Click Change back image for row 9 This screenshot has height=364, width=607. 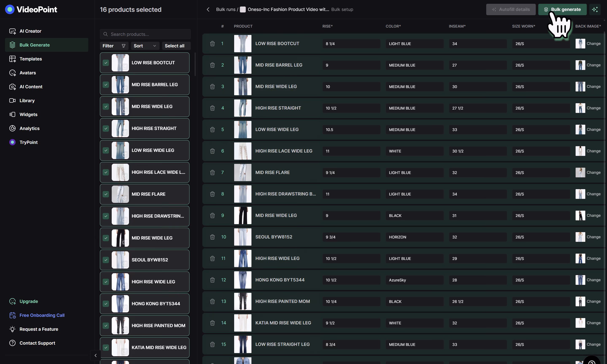coord(594,215)
